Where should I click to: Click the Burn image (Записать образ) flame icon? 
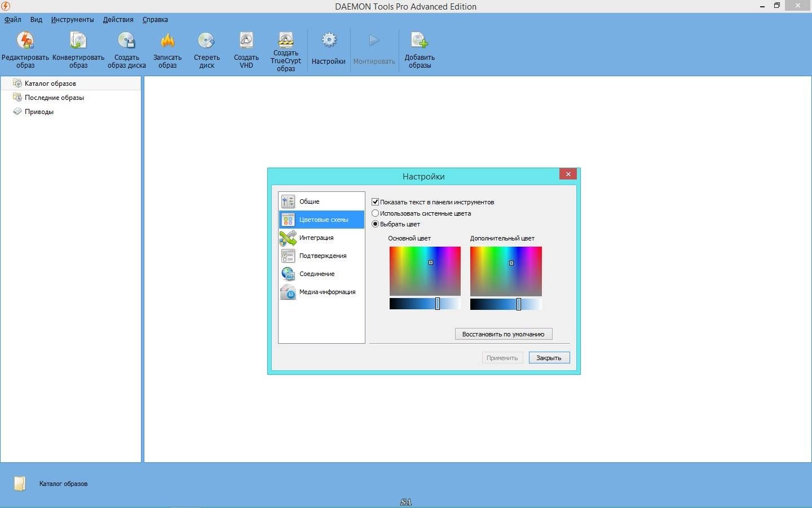(x=167, y=41)
